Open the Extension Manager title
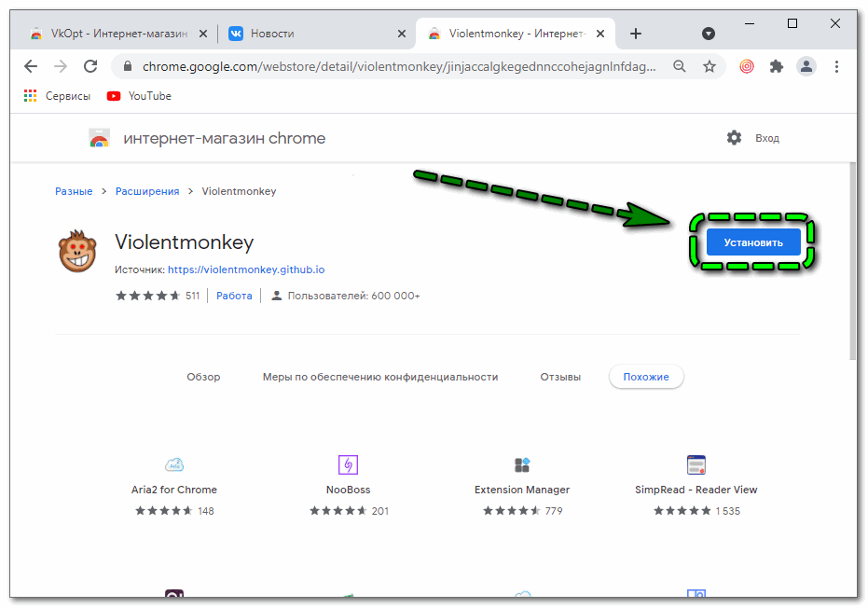The width and height of the screenshot is (868, 608). 522,491
